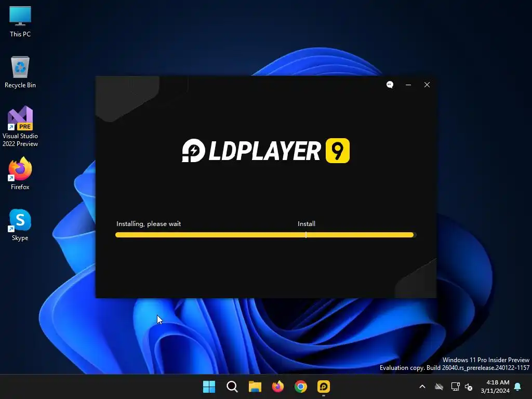Click the LDPlayer 9 logo
The height and width of the screenshot is (399, 532).
[265, 151]
